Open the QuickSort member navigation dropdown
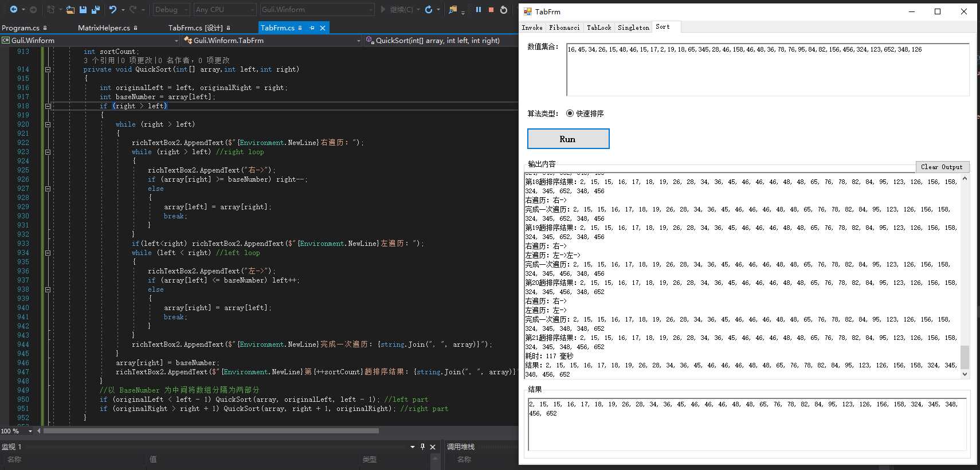This screenshot has width=980, height=470. coord(441,41)
